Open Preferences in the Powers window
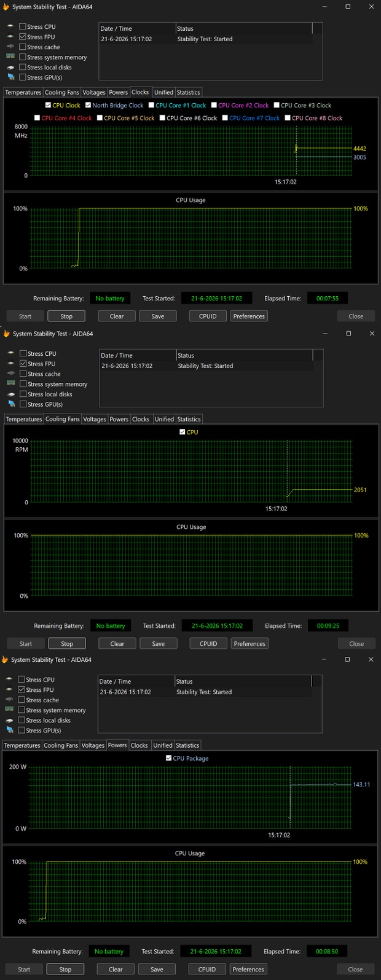The width and height of the screenshot is (381, 980). pos(248,970)
